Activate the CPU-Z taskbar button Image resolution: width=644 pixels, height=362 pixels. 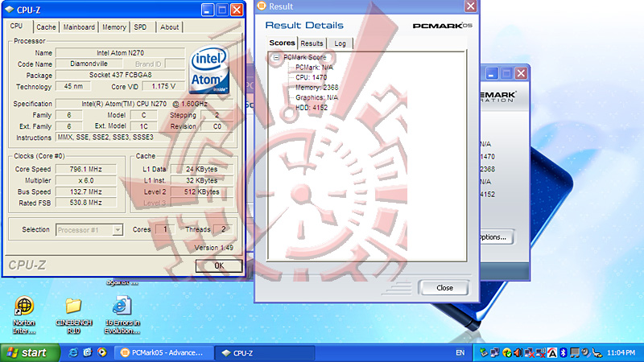coord(265,353)
